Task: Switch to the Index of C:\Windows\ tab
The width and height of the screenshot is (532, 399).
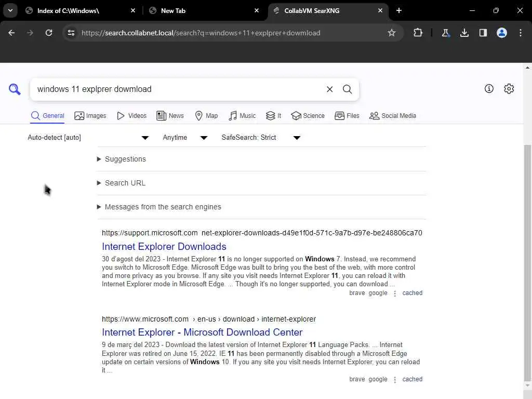Action: pyautogui.click(x=82, y=10)
